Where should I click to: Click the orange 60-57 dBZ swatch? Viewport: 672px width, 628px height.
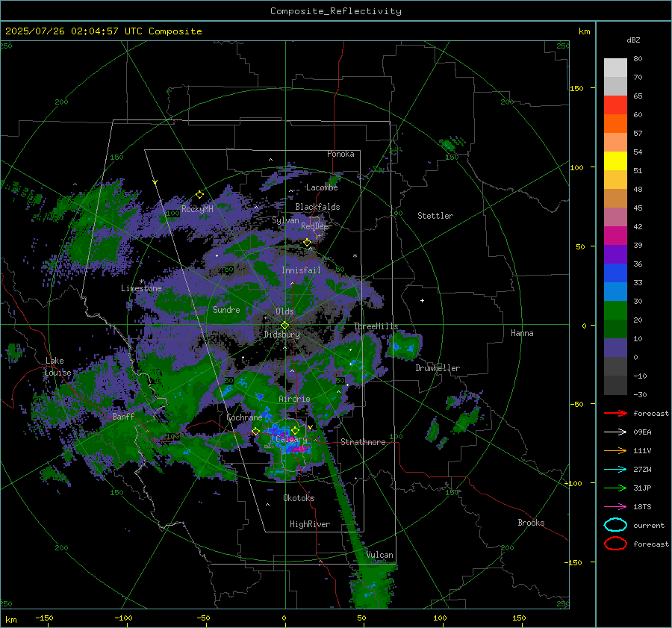point(615,124)
